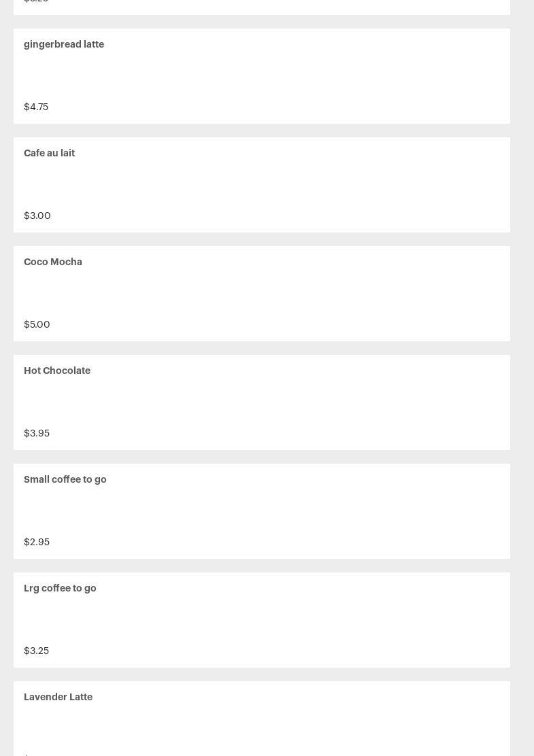Open the Lavender Latte menu card

click(x=261, y=719)
